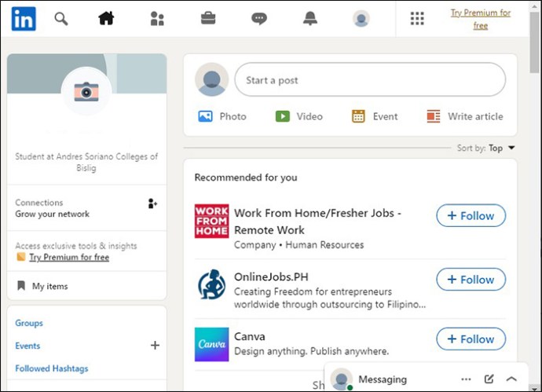542x392 pixels.
Task: Click the sidebar Try Premium for free link
Action: (x=69, y=257)
